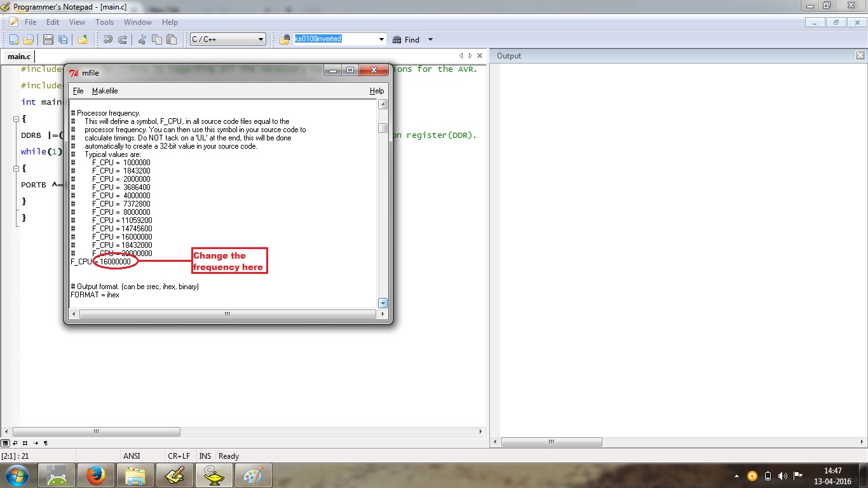Click FORMAT = ihex line
Screen dimensions: 868x488
click(95, 295)
